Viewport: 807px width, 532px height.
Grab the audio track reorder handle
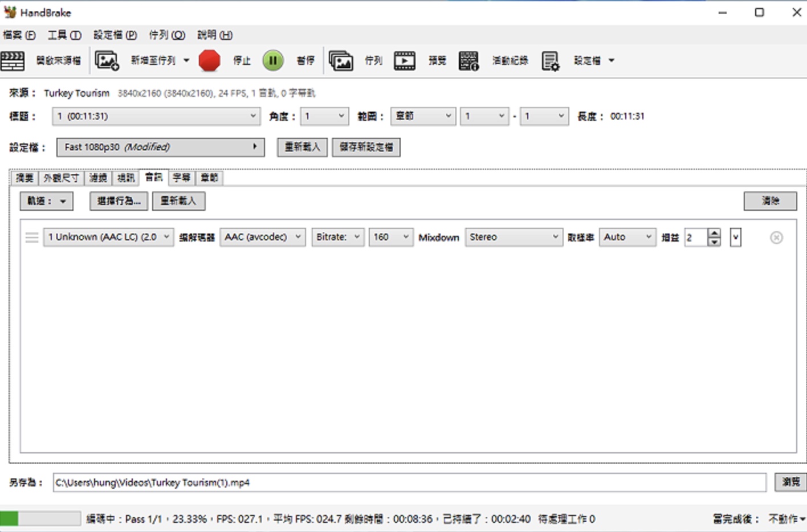tap(32, 238)
